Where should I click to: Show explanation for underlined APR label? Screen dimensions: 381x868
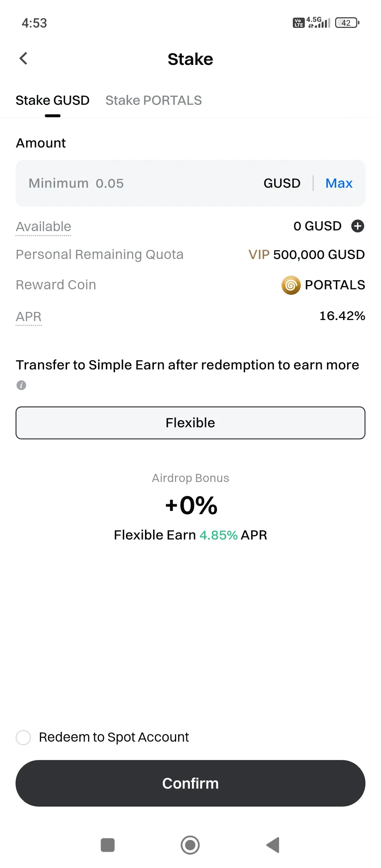(29, 317)
